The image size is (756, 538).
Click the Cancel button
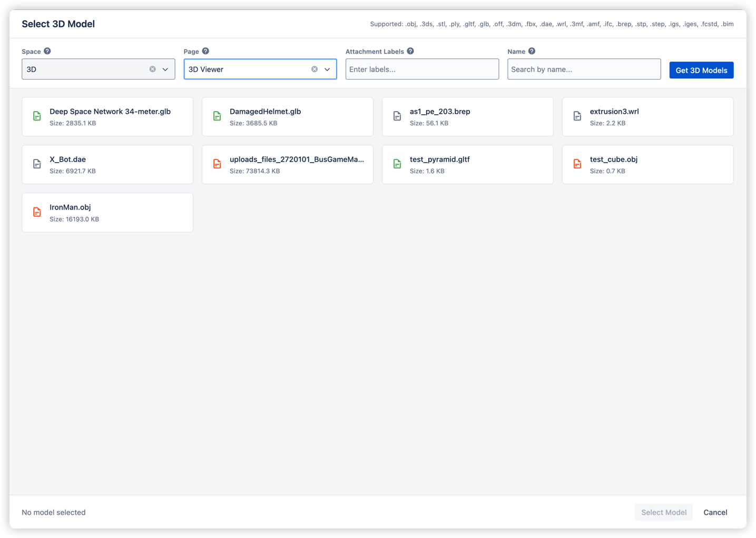click(x=715, y=512)
